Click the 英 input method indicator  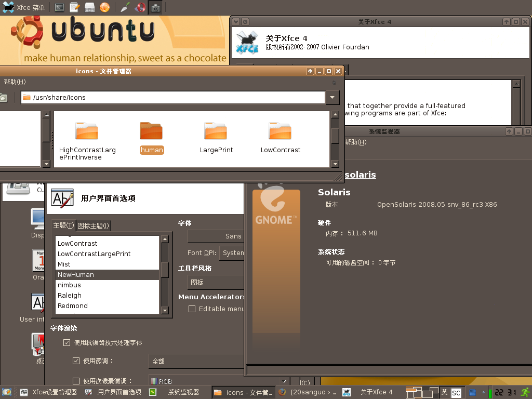(445, 392)
